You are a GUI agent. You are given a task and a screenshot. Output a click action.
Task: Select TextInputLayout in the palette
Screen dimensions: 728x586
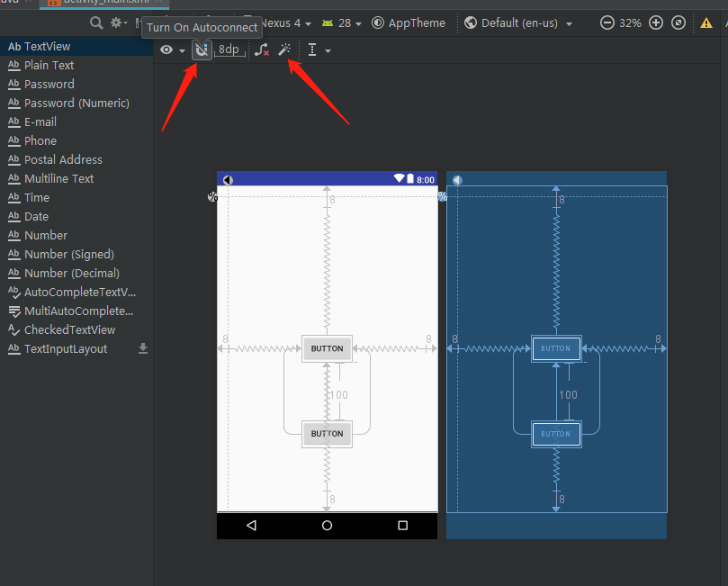pyautogui.click(x=76, y=348)
